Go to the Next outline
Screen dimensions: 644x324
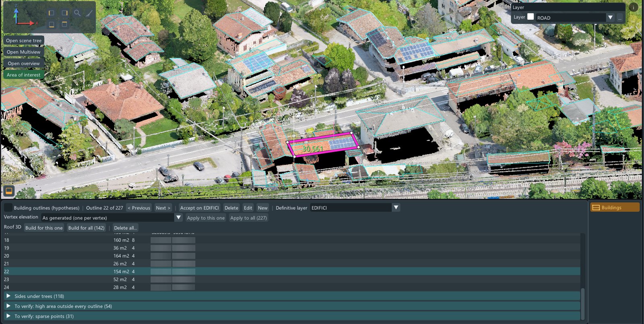(x=163, y=208)
